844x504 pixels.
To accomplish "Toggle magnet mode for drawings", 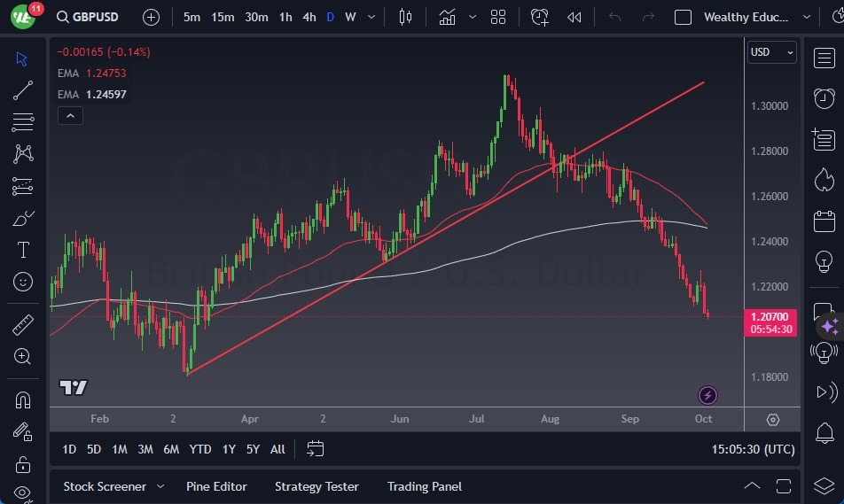I will coord(23,399).
